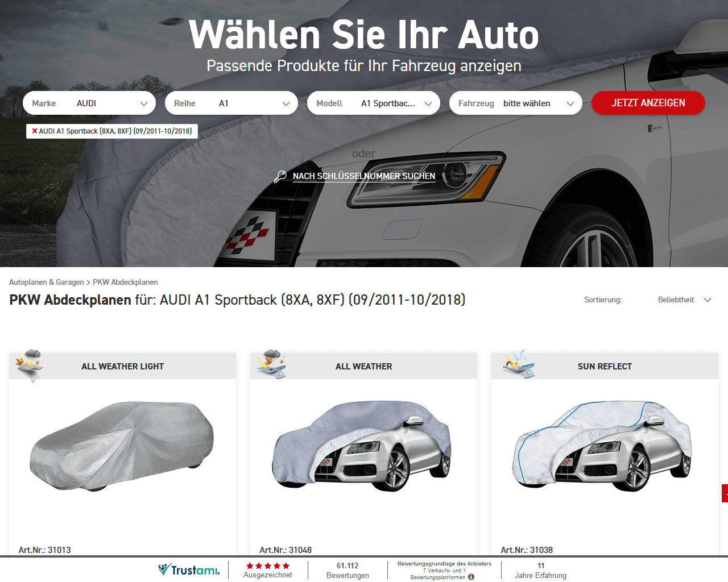
Task: Click the Fahrzeug dropdown chevron arrow
Action: [570, 103]
